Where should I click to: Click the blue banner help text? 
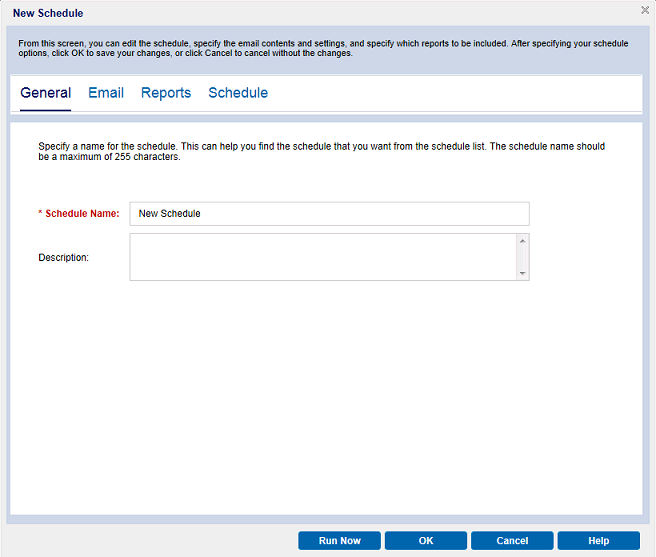pyautogui.click(x=320, y=48)
